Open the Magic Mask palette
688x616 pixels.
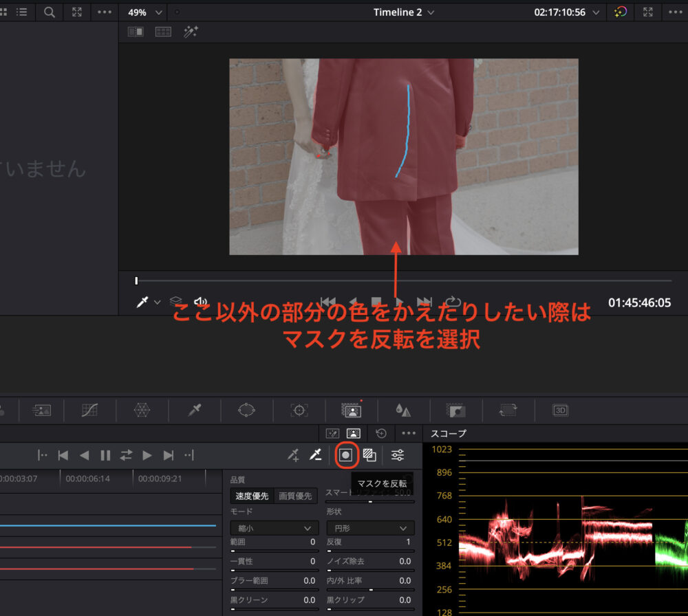click(x=351, y=410)
